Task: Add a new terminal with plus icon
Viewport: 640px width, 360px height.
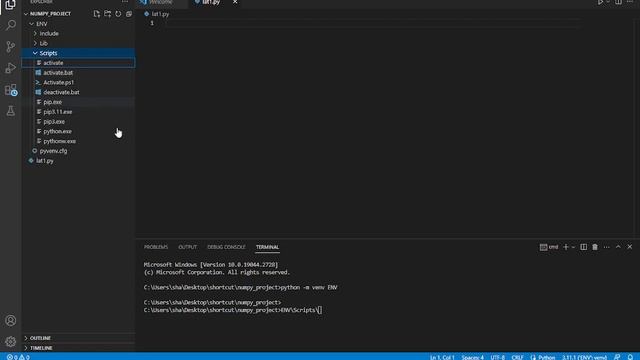Action: (x=566, y=247)
